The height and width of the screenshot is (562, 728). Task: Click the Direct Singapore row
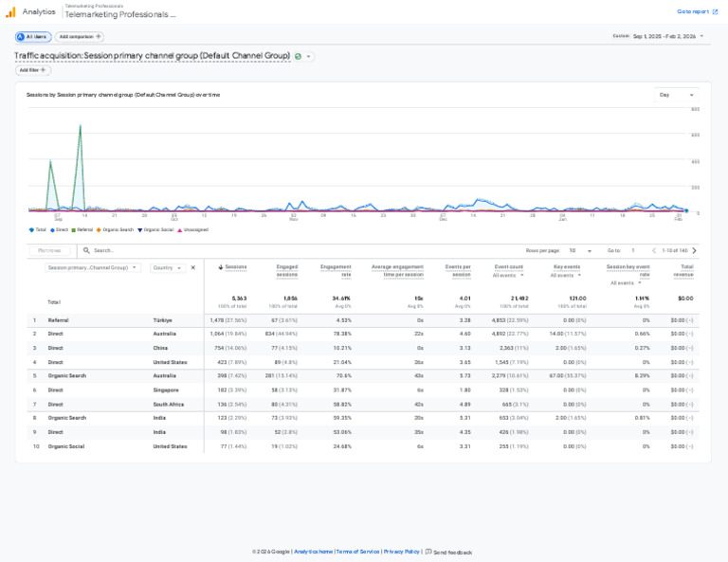tap(363, 390)
